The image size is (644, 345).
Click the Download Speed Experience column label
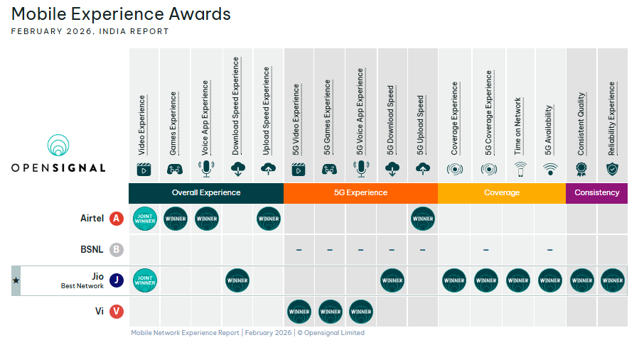coord(236,106)
